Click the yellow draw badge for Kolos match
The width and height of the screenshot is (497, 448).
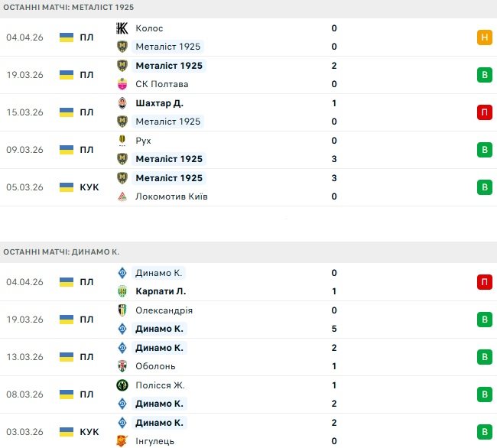pyautogui.click(x=484, y=37)
